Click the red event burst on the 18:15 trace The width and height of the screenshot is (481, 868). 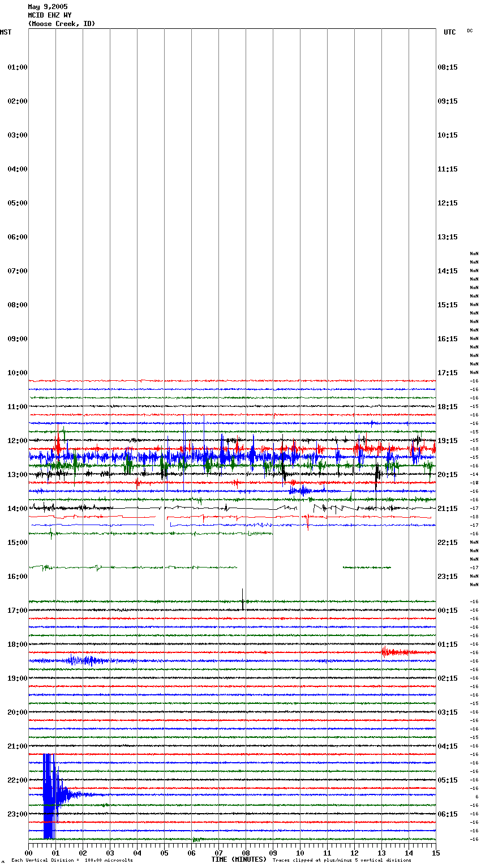click(400, 652)
